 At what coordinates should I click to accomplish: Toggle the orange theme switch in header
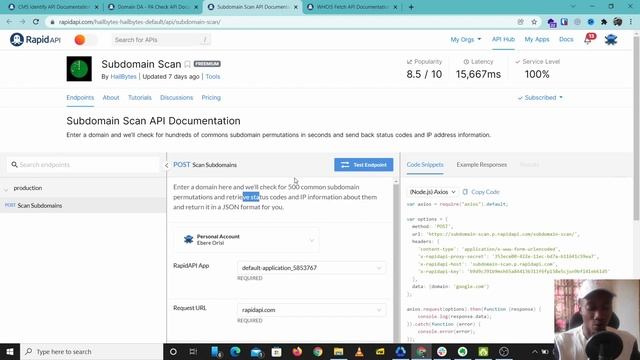coord(86,40)
